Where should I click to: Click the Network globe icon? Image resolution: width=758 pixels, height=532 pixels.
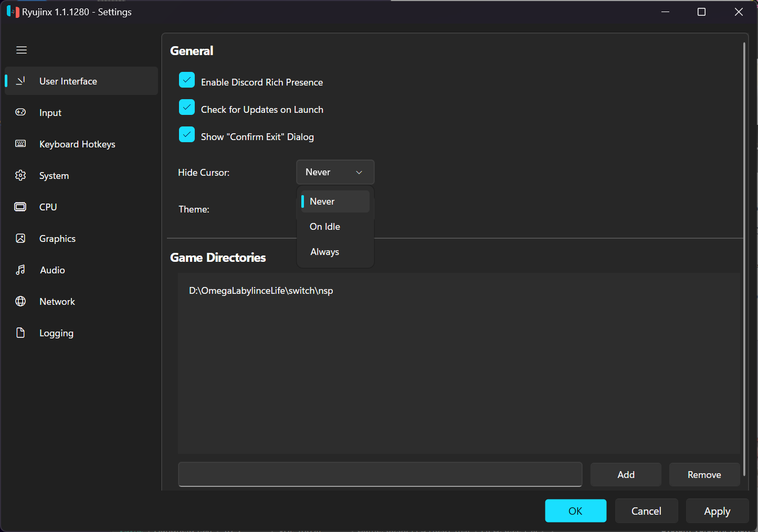pos(20,301)
